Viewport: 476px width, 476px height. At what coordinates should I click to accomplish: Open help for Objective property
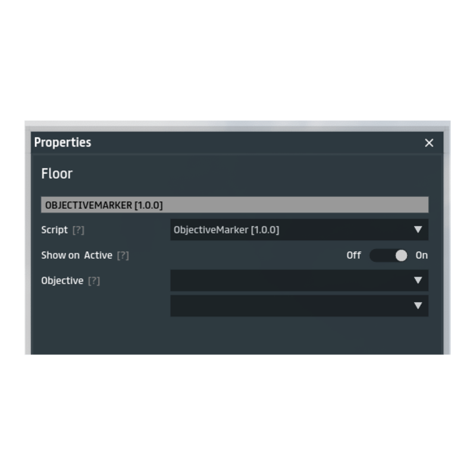[94, 281]
